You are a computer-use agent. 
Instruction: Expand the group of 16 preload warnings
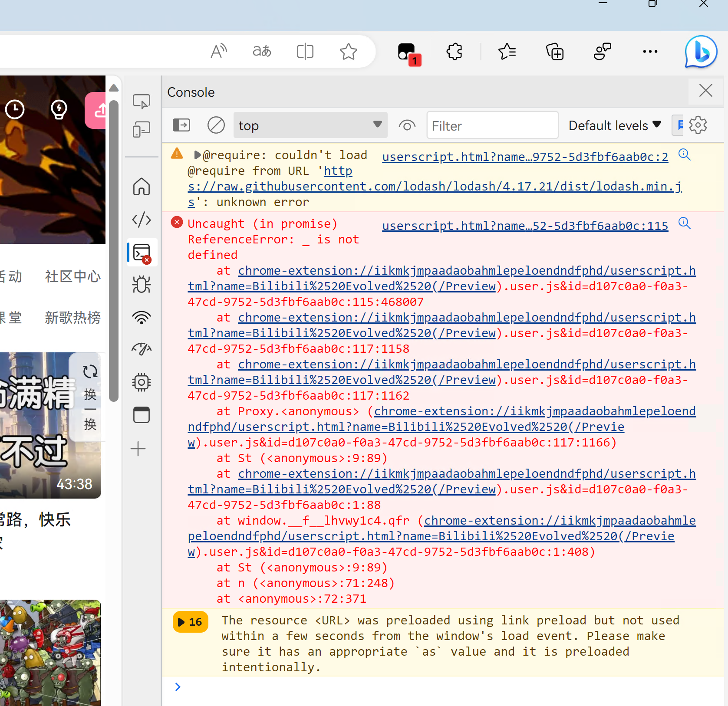(x=190, y=621)
